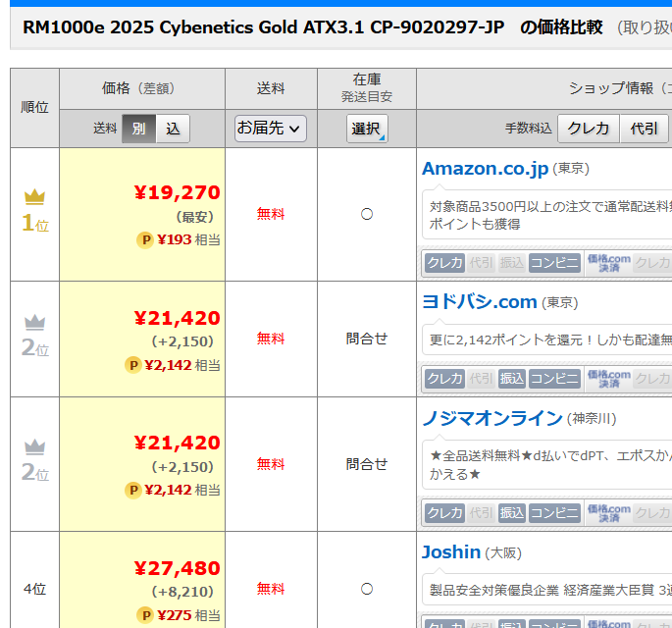Image resolution: width=672 pixels, height=628 pixels.
Task: Click 無料 shipping in ヨドバシ.com row
Action: click(271, 340)
